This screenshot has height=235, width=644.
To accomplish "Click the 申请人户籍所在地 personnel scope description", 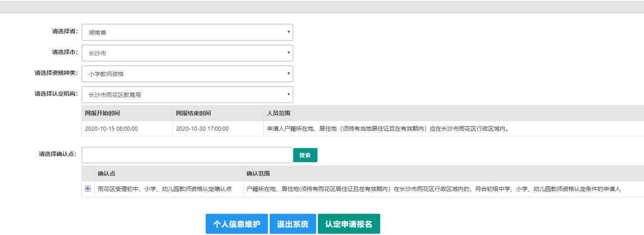I will pos(388,129).
